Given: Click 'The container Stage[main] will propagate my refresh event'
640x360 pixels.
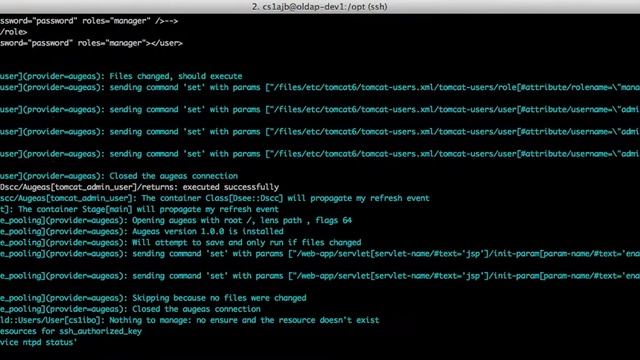Looking at the screenshot, I should (x=148, y=209).
